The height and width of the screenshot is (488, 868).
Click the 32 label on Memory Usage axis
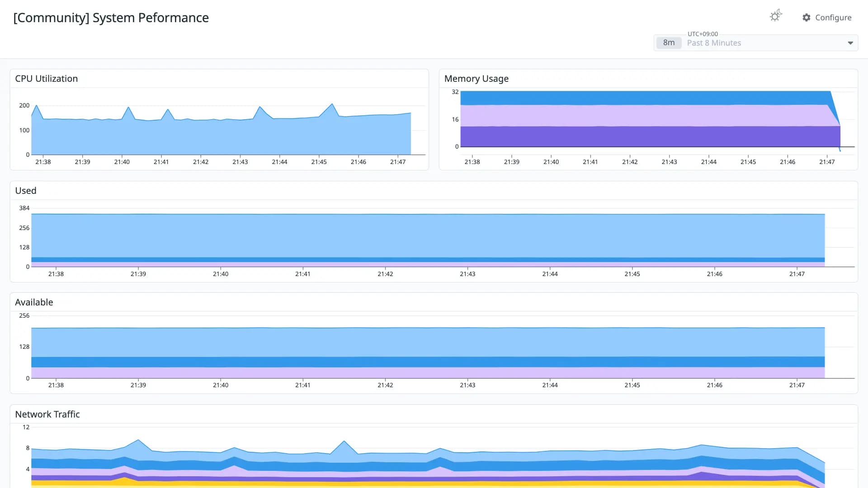pyautogui.click(x=455, y=92)
